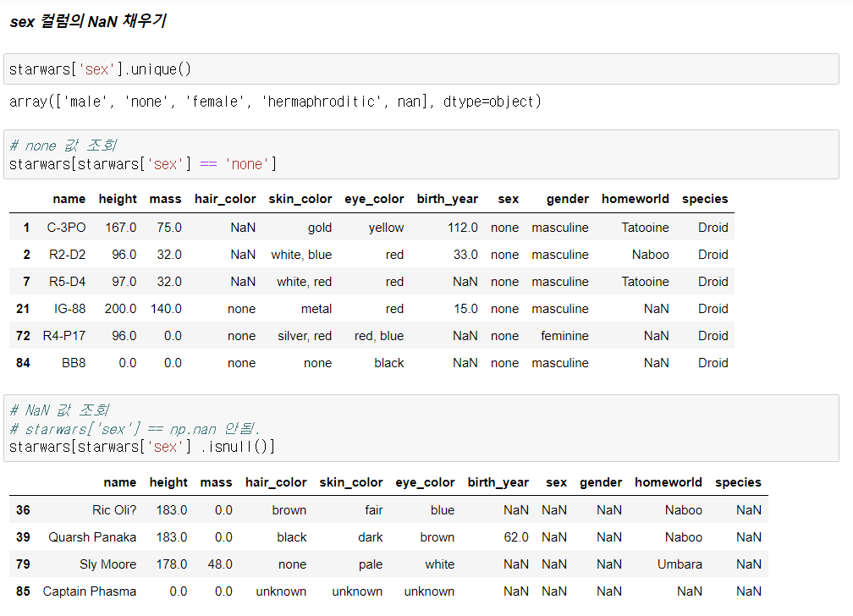Click 'metal' skin color cell
The image size is (853, 616).
[x=316, y=309]
